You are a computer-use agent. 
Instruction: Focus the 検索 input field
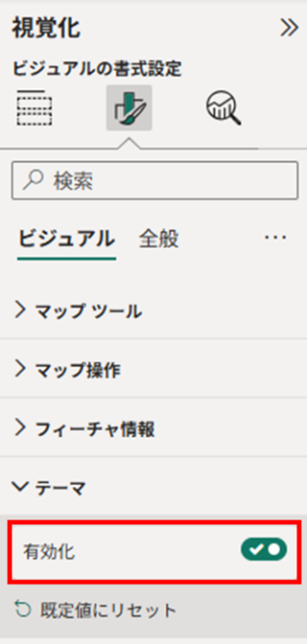(x=154, y=180)
